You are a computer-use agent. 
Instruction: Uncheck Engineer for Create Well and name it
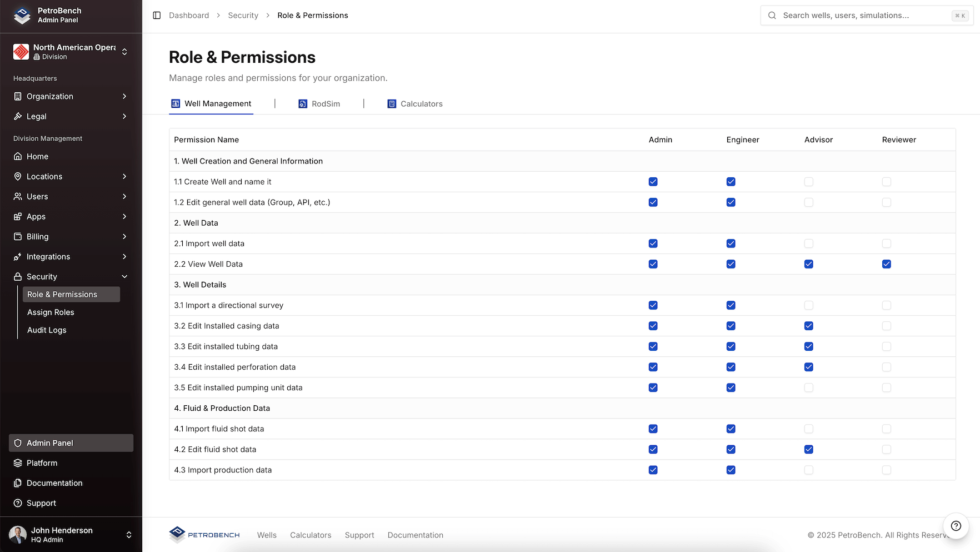click(731, 182)
